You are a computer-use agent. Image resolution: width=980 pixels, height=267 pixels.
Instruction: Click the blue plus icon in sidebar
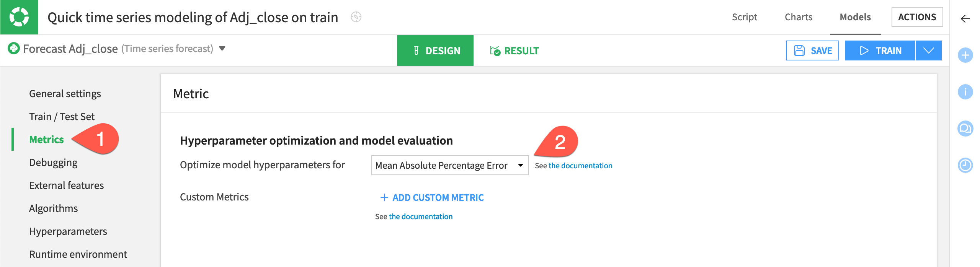[965, 55]
